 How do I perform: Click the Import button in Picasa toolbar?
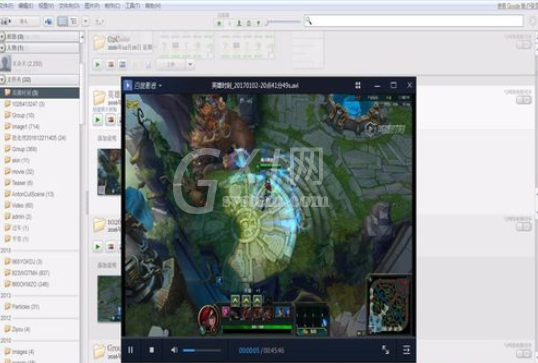[x=20, y=22]
